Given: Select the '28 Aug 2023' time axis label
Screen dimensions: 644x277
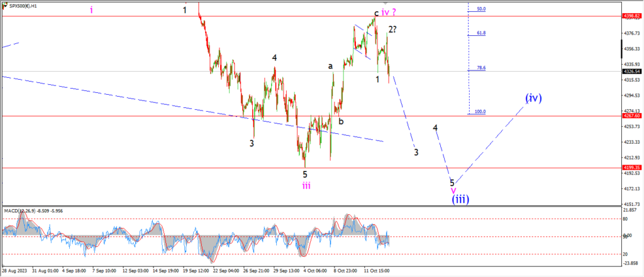Looking at the screenshot, I should click(x=14, y=271).
